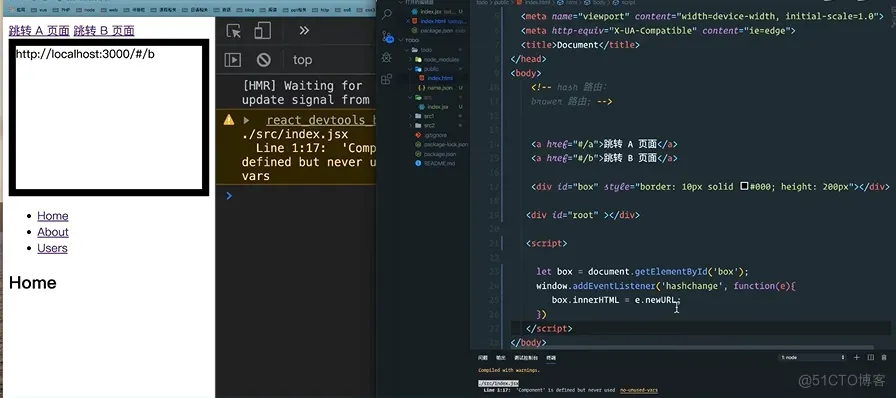Show the console sidebar icon
The width and height of the screenshot is (896, 398).
[233, 59]
